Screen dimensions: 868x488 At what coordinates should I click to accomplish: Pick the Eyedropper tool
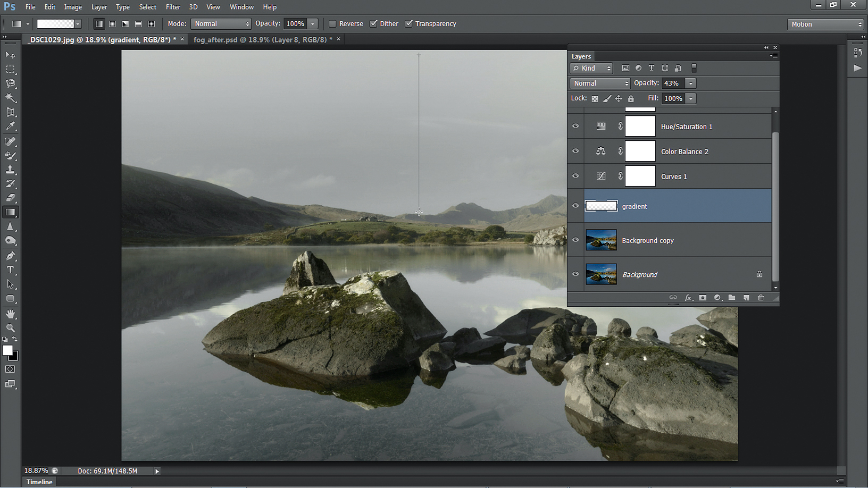[10, 127]
